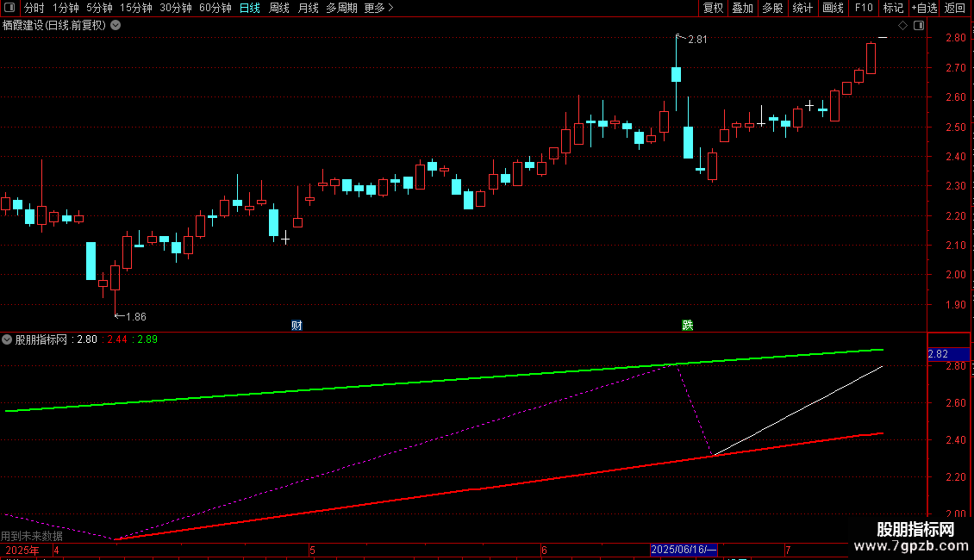Click the 2025/06/16 date marker
The width and height of the screenshot is (974, 560).
point(684,550)
